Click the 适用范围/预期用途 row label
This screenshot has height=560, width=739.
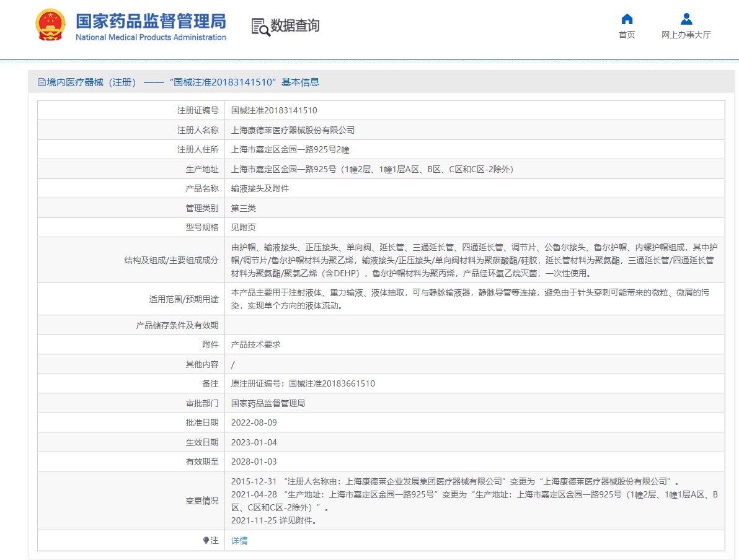184,299
